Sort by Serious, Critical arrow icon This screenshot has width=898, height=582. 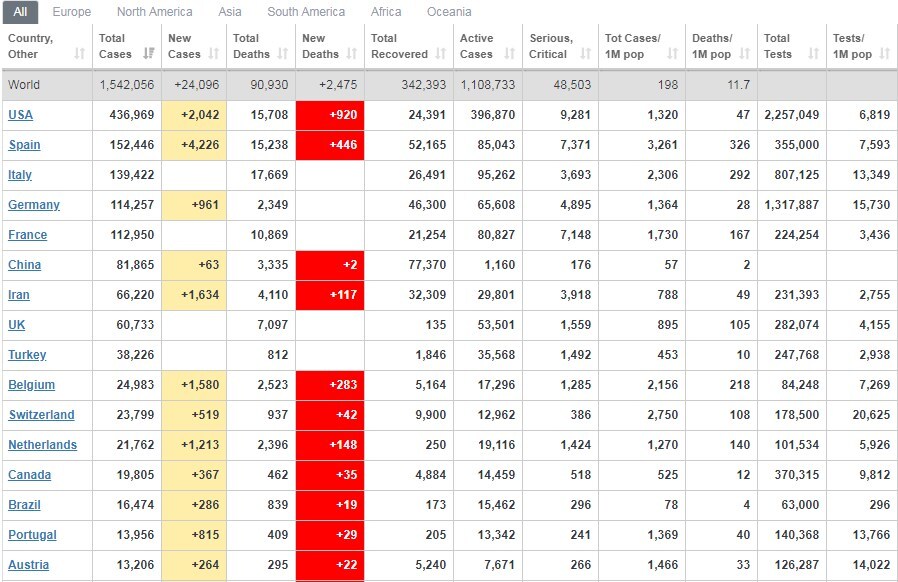click(x=583, y=54)
